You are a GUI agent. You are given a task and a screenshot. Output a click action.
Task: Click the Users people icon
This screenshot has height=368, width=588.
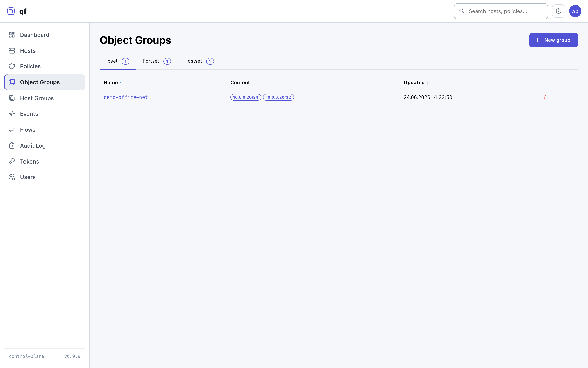click(x=12, y=177)
